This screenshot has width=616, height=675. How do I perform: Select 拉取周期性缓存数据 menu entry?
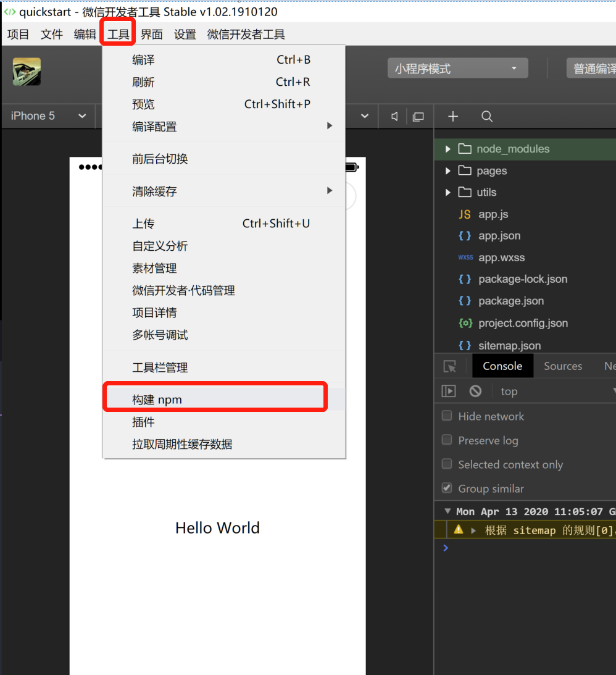[223, 444]
